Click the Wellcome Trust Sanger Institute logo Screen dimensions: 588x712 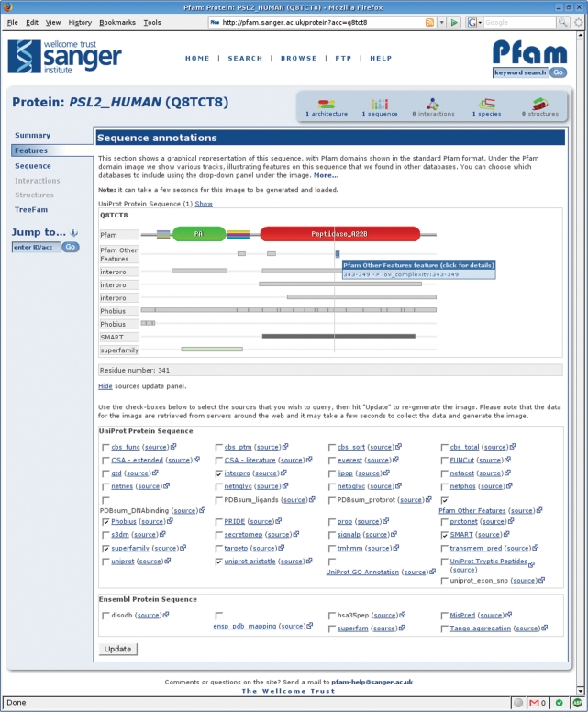pos(64,57)
